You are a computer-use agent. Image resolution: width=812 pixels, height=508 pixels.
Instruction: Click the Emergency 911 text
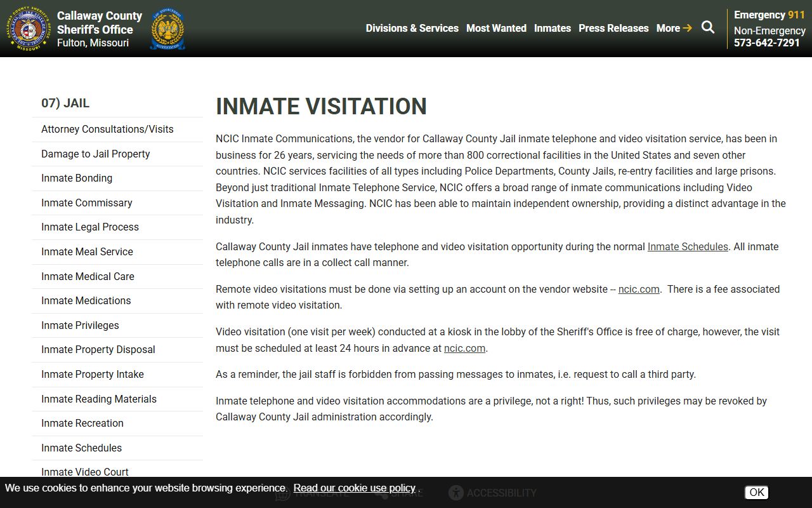point(769,15)
